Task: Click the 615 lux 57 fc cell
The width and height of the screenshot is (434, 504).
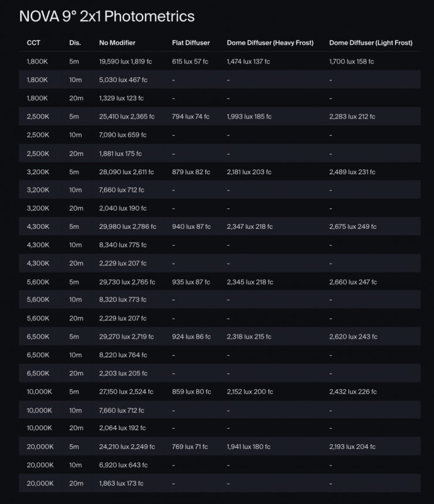Action: [x=190, y=62]
